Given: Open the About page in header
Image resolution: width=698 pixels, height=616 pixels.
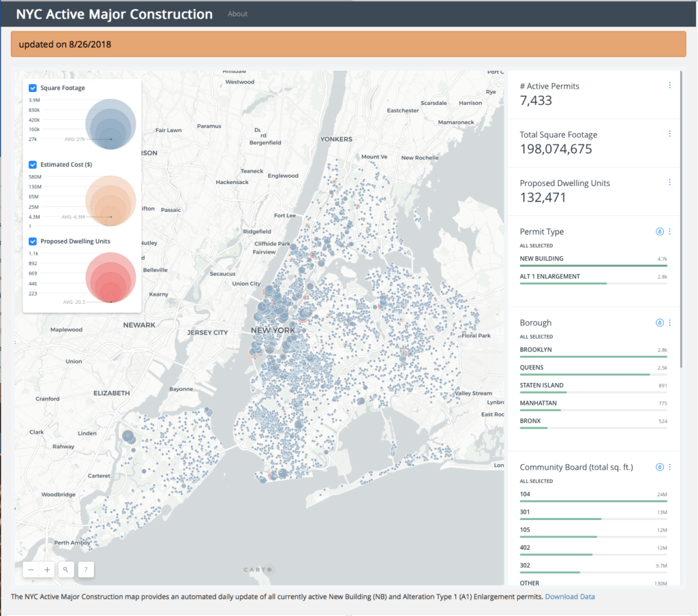Looking at the screenshot, I should 237,14.
